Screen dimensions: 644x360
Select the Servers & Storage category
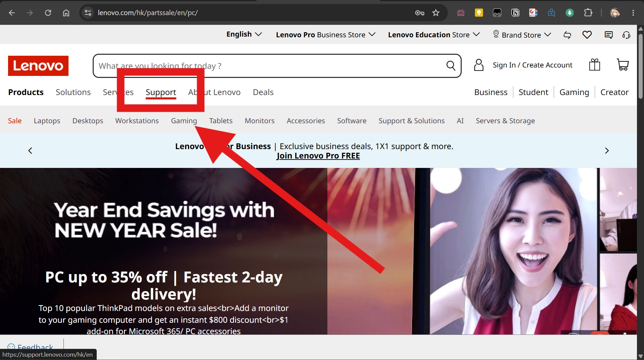[x=505, y=121]
